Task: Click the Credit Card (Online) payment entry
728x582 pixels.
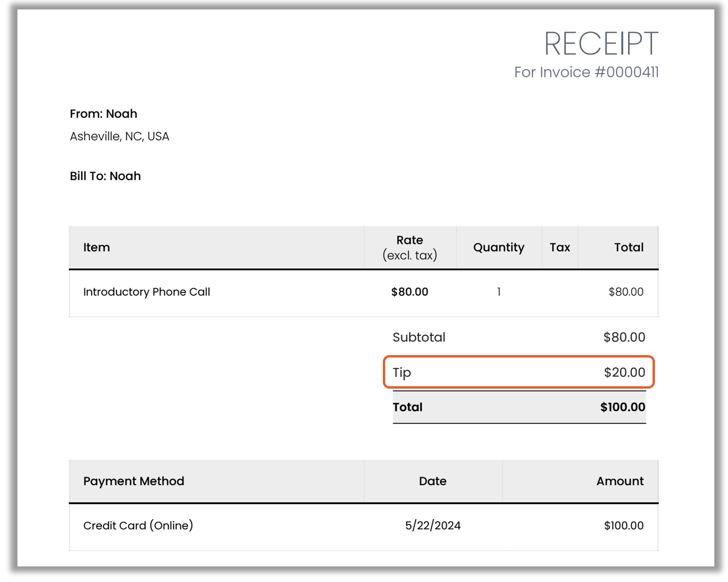Action: (138, 525)
